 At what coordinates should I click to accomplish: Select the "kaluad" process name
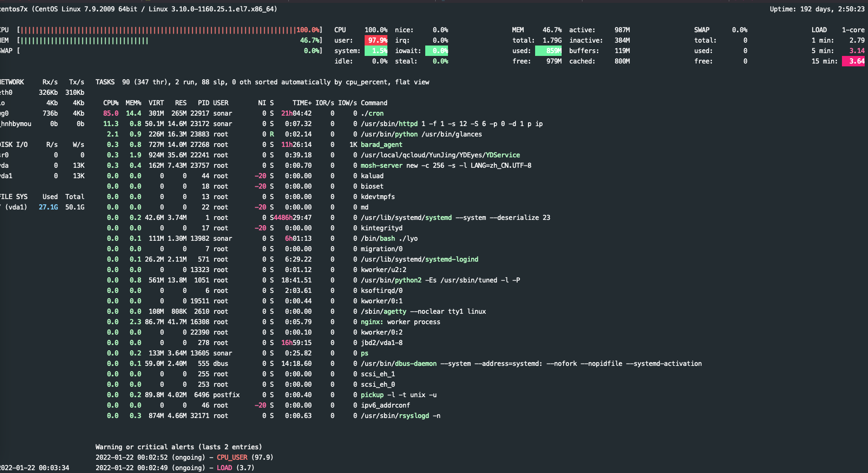(372, 176)
